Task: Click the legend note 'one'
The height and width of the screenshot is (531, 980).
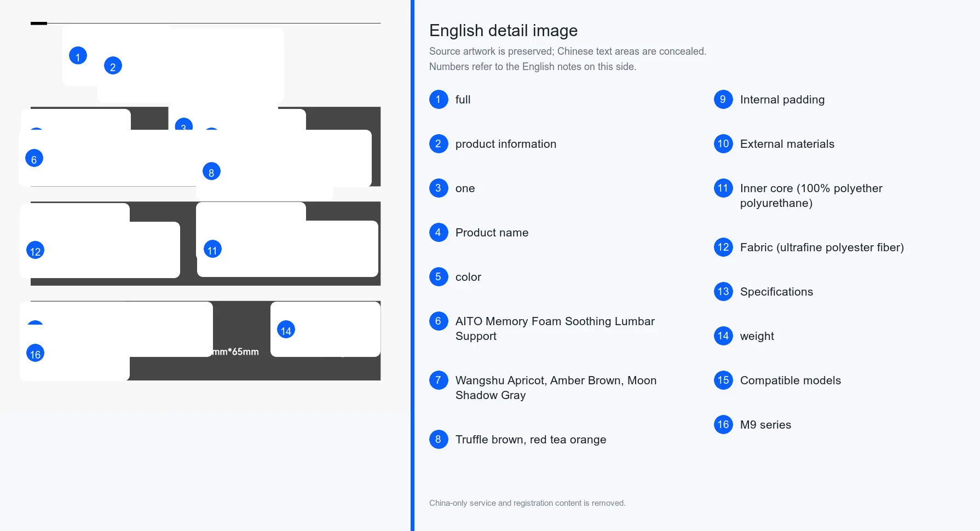Action: pyautogui.click(x=465, y=188)
